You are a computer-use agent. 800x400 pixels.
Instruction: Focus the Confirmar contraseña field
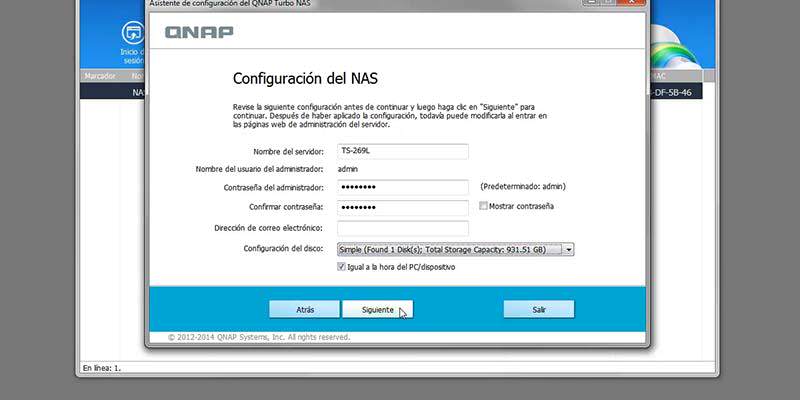[x=403, y=208]
